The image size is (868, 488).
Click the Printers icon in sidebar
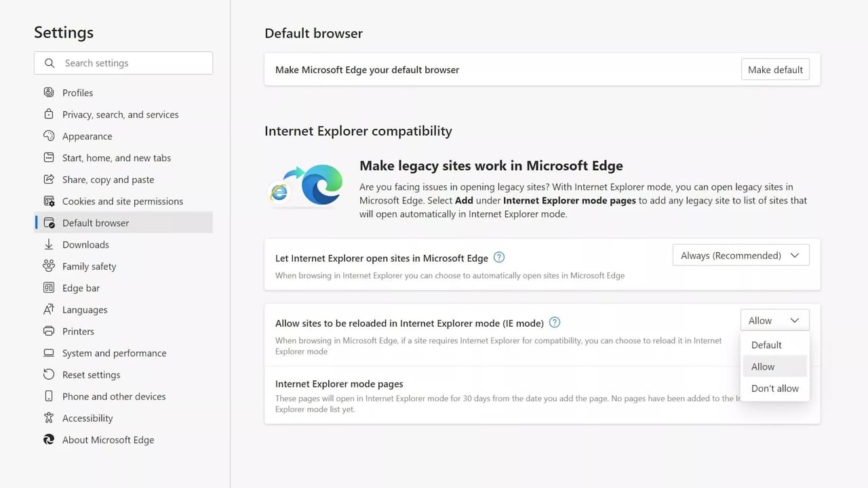pos(48,331)
